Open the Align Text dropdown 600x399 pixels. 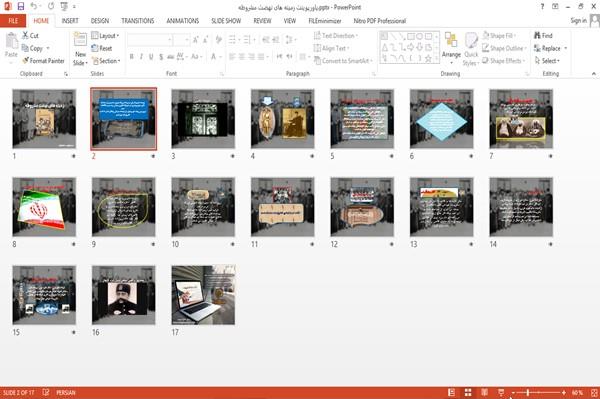pyautogui.click(x=331, y=48)
